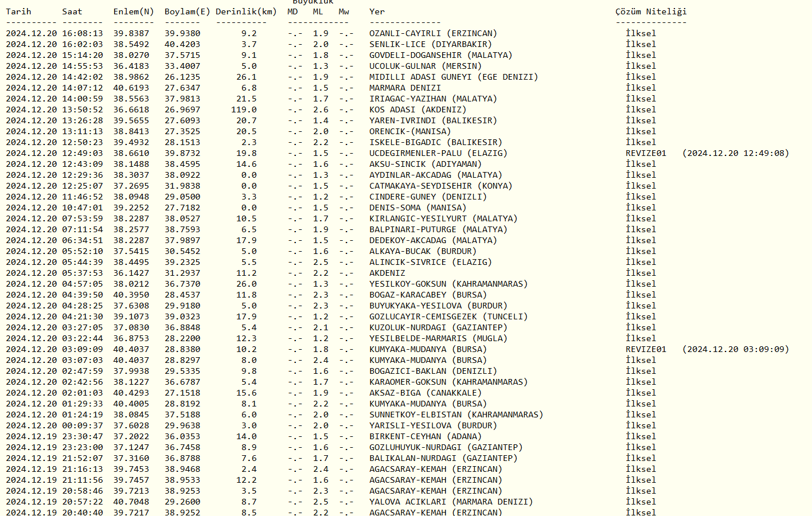Click DENIS-SOMA (MANISA) location

(417, 208)
